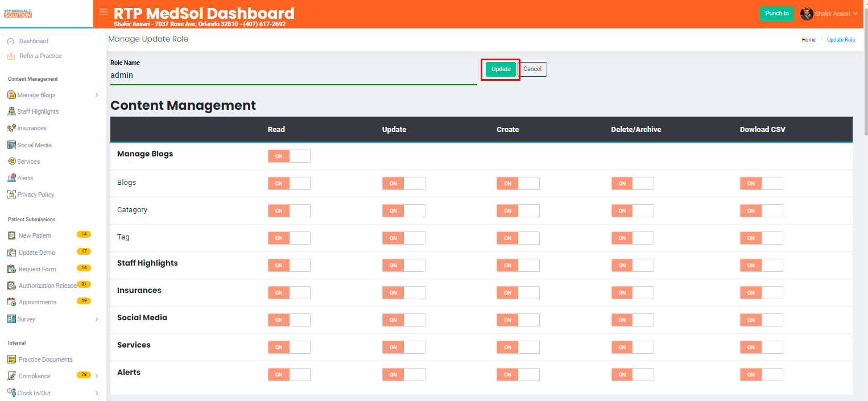The image size is (868, 401).
Task: Click the Alerts sidebar icon
Action: tap(11, 178)
